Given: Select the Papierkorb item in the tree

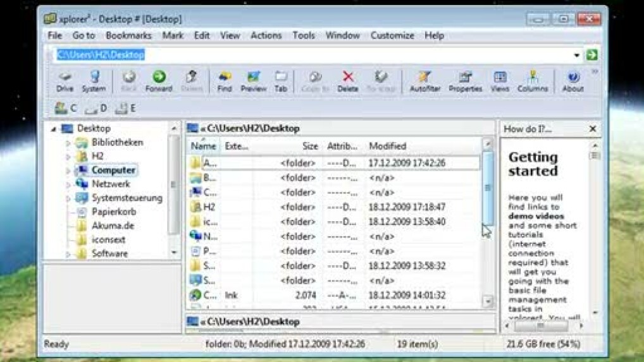Looking at the screenshot, I should (113, 212).
